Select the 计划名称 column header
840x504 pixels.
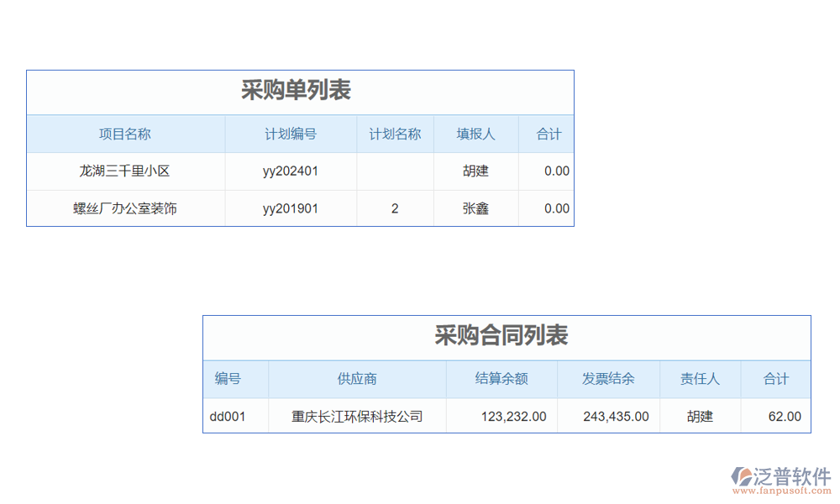pyautogui.click(x=395, y=134)
